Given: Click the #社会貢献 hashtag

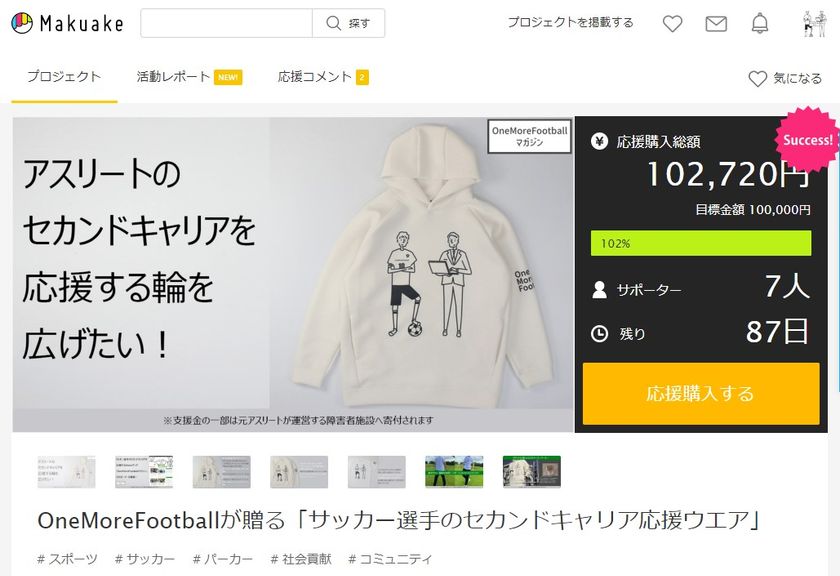Looking at the screenshot, I should (301, 559).
